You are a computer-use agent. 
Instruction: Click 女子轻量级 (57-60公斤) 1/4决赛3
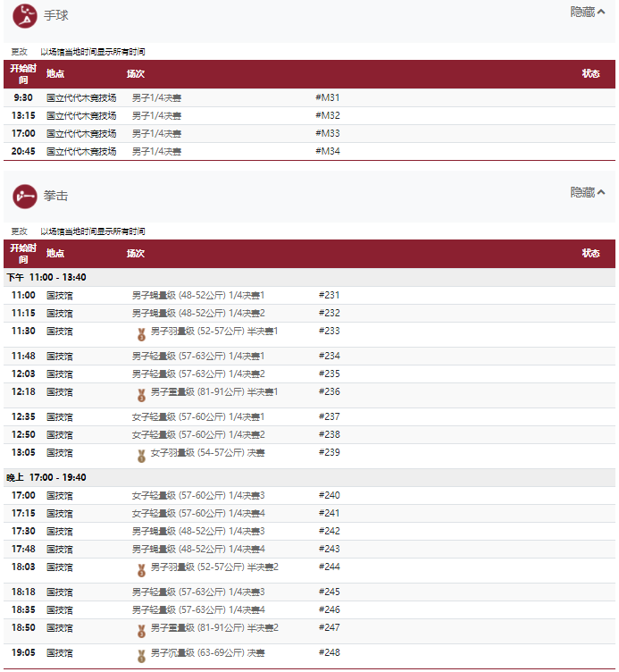198,496
